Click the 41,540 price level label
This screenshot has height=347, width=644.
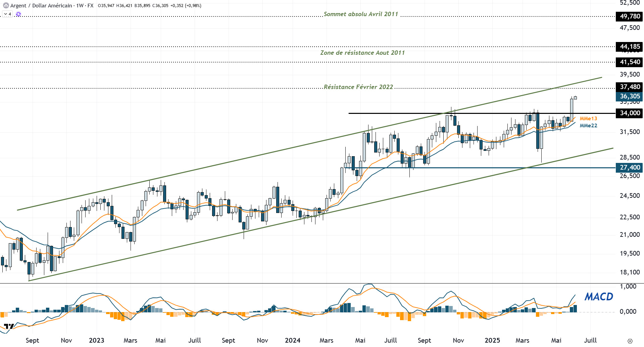pos(629,62)
